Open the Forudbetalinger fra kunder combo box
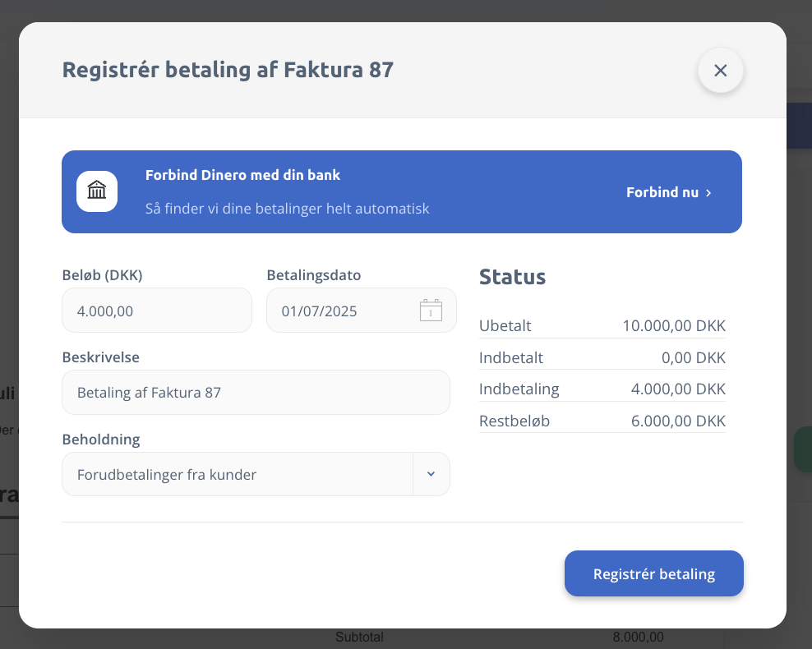This screenshot has width=812, height=649. 237,474
